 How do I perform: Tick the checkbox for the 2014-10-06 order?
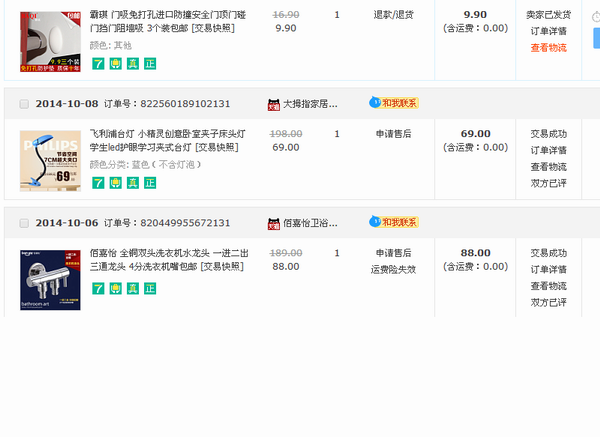24,222
